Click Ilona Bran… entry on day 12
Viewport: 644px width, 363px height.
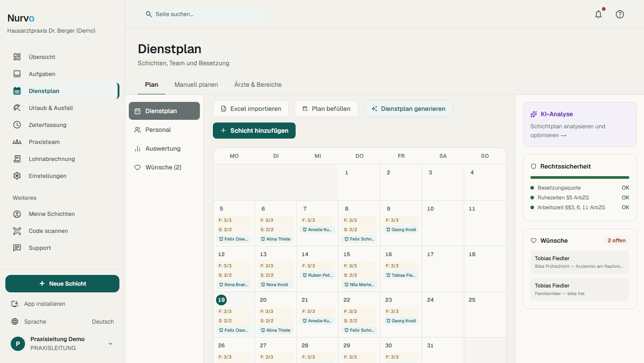click(234, 285)
